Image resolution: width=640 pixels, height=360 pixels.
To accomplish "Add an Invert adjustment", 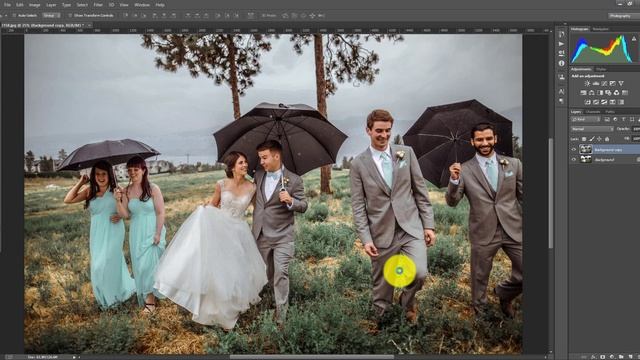I will [588, 102].
